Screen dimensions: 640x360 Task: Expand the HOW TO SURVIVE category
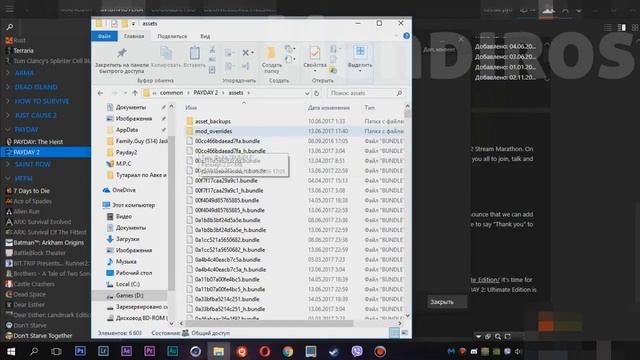click(8, 101)
